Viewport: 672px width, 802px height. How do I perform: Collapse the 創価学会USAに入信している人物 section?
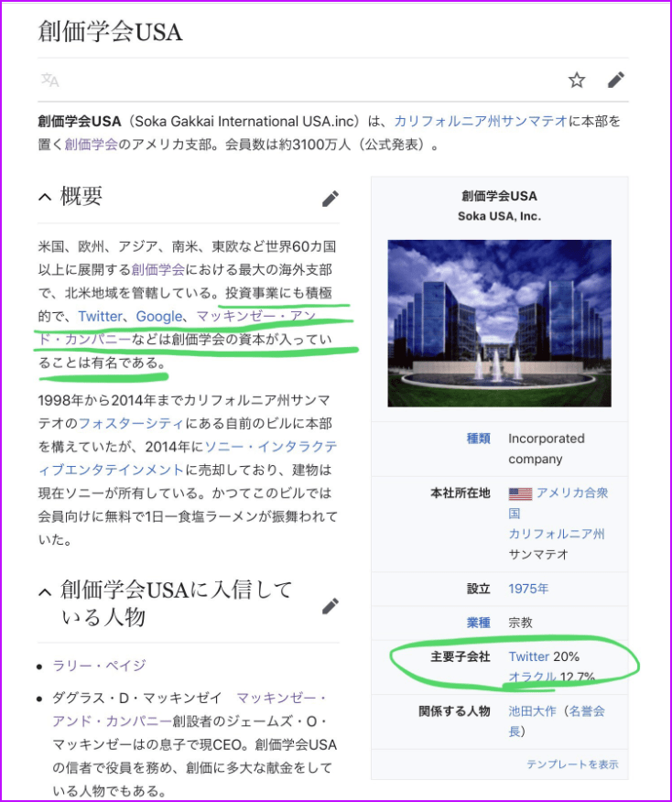45,591
